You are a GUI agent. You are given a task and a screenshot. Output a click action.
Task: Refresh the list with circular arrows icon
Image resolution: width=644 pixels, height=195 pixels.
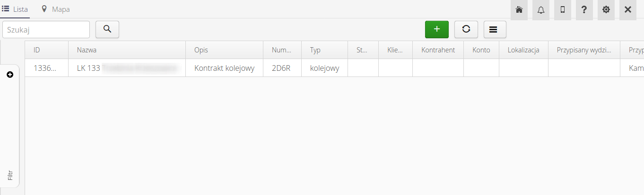click(x=466, y=29)
